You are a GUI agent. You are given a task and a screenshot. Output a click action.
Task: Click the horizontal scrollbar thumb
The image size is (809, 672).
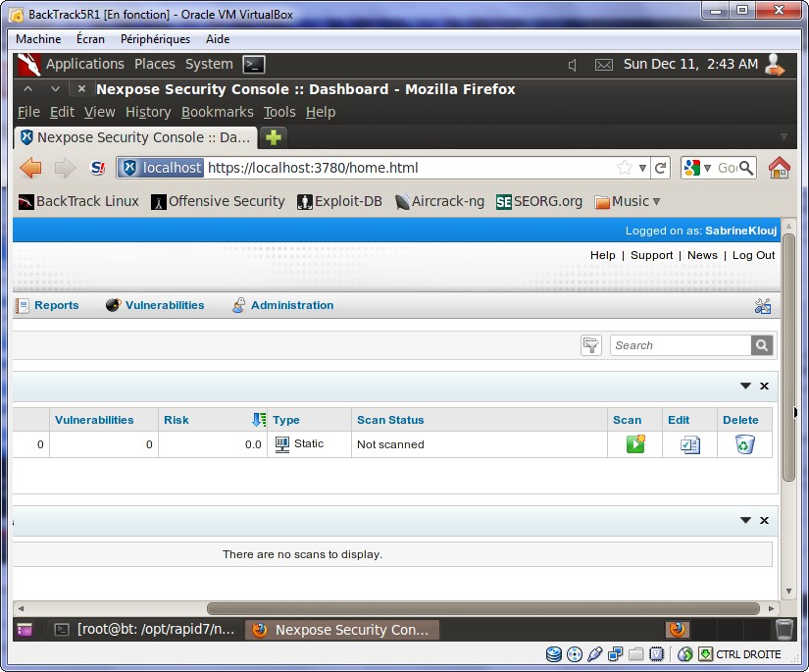pyautogui.click(x=482, y=608)
